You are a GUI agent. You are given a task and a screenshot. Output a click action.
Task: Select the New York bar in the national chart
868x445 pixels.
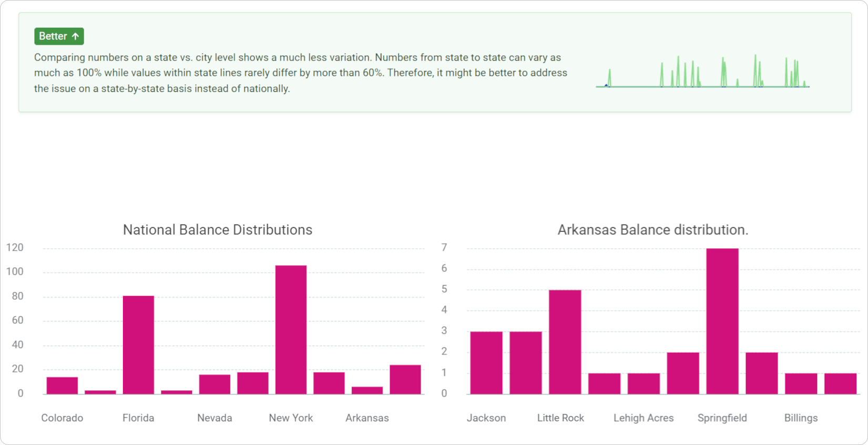coord(291,329)
